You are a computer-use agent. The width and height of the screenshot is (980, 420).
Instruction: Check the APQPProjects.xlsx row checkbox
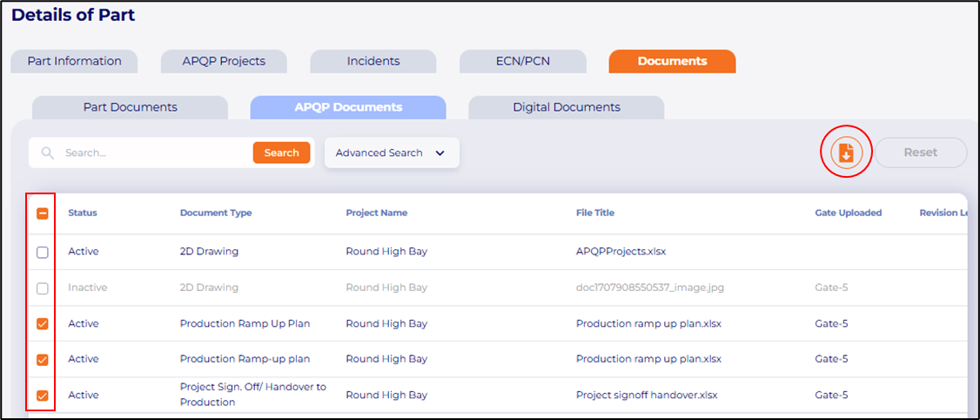coord(42,253)
